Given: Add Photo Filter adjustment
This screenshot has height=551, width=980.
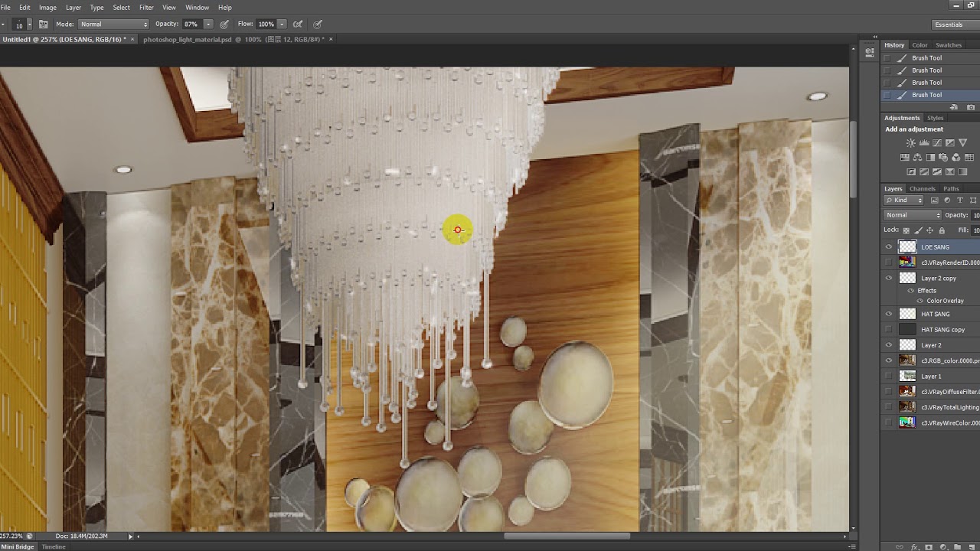Looking at the screenshot, I should (x=945, y=158).
